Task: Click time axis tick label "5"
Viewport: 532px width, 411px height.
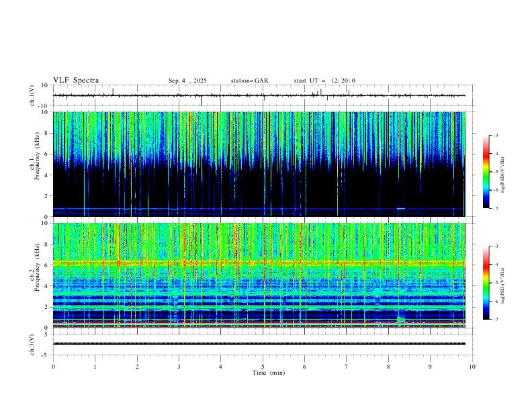Action: pos(263,367)
